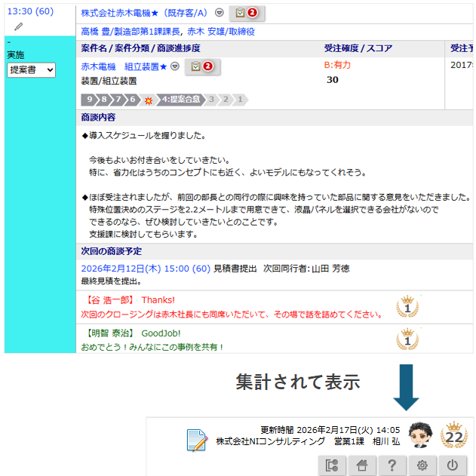476x476 pixels.
Task: Click the crown medal on 明智 泰治 comment
Action: point(407,339)
